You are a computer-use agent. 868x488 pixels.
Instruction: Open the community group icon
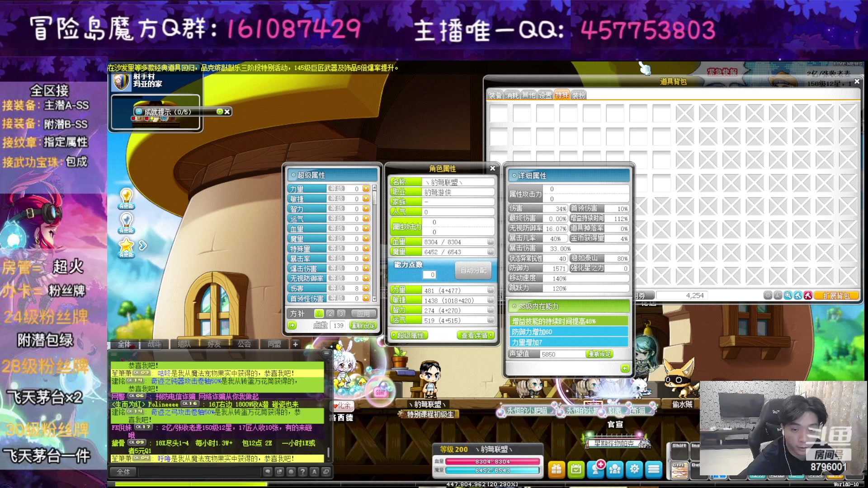(x=615, y=469)
